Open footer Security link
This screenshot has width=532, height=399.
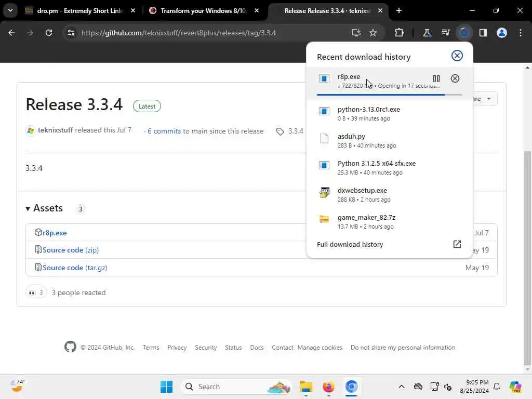click(x=206, y=348)
